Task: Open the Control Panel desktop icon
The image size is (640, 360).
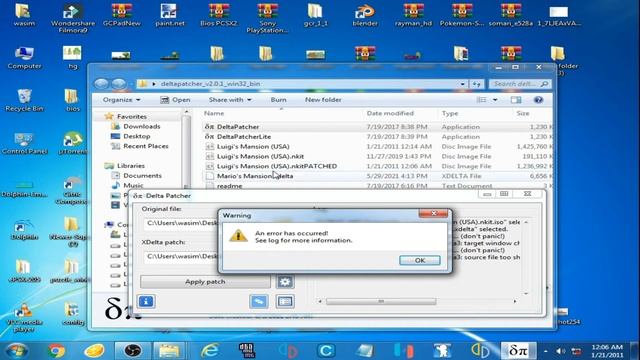Action: (24, 143)
